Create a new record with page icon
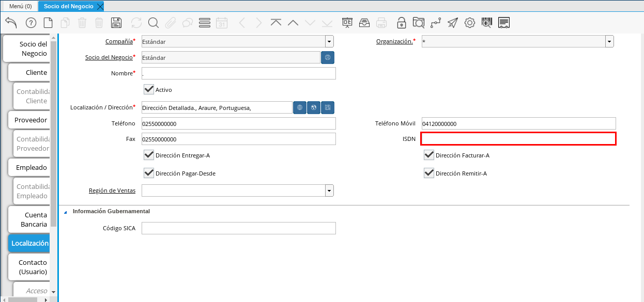 coord(48,23)
